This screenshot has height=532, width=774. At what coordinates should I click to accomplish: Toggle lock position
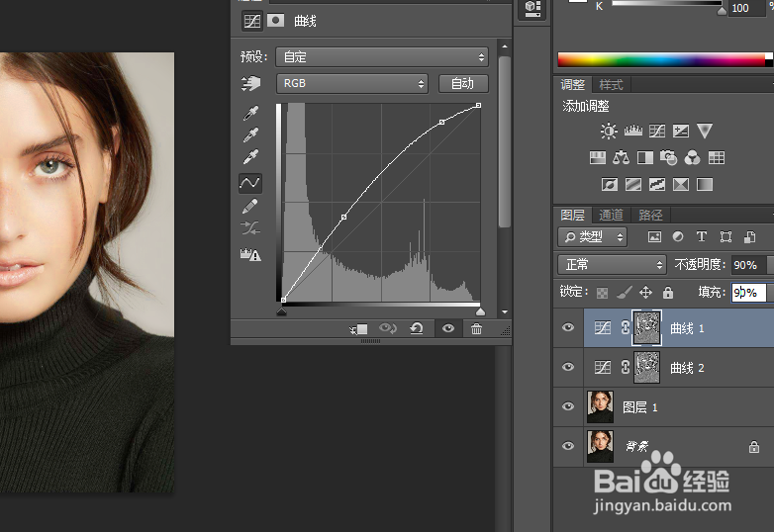(645, 293)
